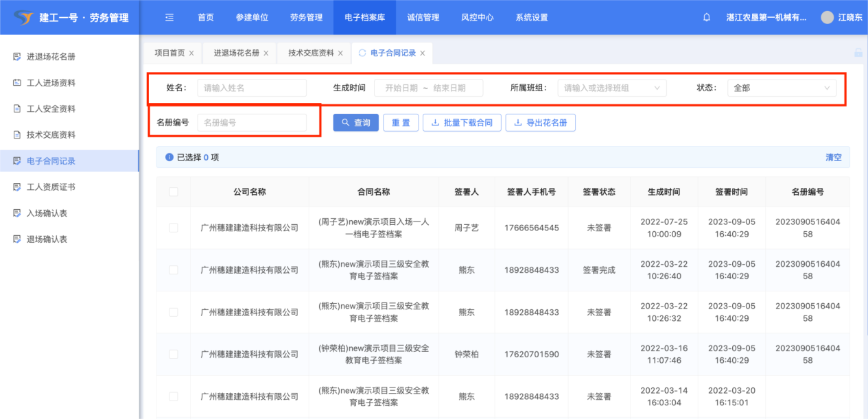868x419 pixels.
Task: Click the 查询 search button
Action: click(x=355, y=123)
